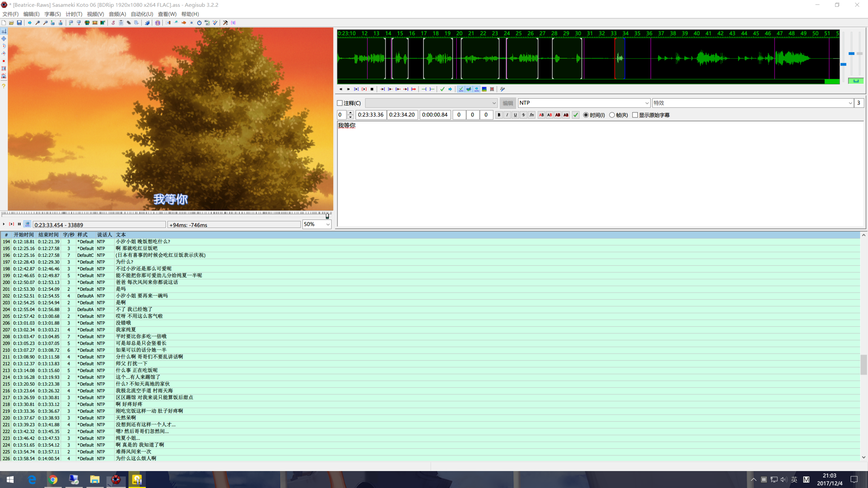
Task: Select the 帧(R) frame radio button
Action: pyautogui.click(x=612, y=115)
